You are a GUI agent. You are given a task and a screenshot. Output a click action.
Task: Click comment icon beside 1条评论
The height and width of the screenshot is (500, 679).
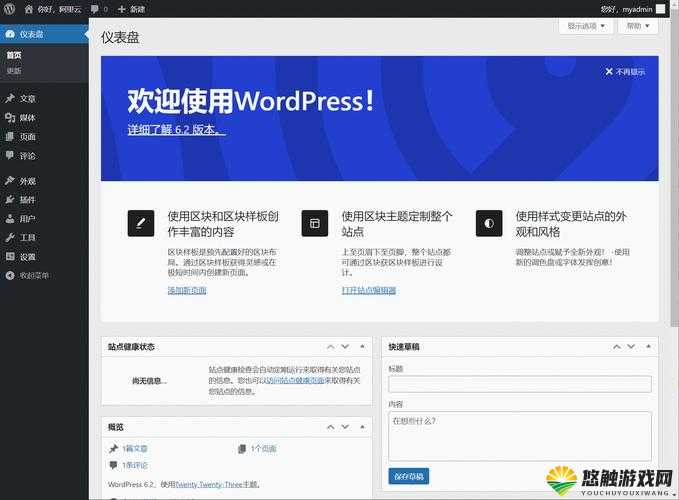pos(113,465)
